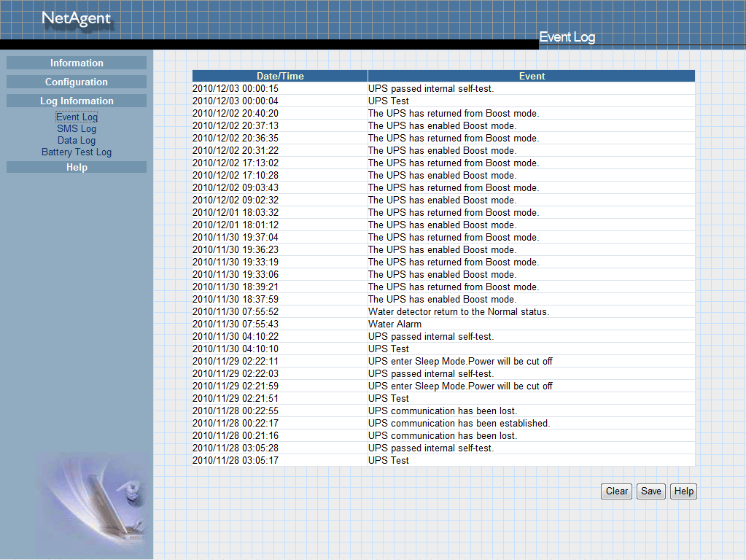The image size is (746, 560).
Task: Click the Date/Time column header
Action: (280, 76)
